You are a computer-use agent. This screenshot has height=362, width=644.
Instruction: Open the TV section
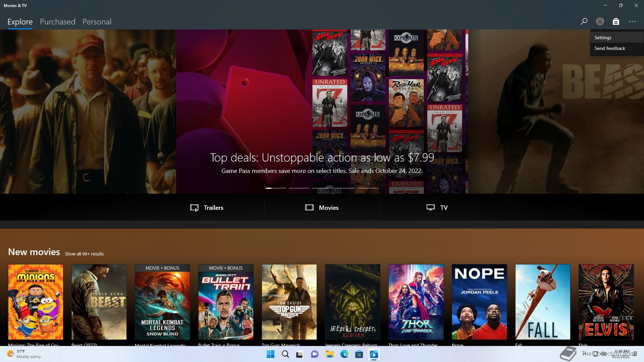coord(437,207)
